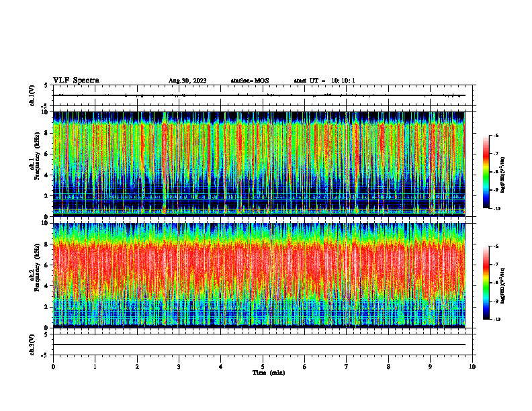Image resolution: width=532 pixels, height=411 pixels.
Task: Click ch.2 frequency tick label "8"
Action: [x=47, y=244]
